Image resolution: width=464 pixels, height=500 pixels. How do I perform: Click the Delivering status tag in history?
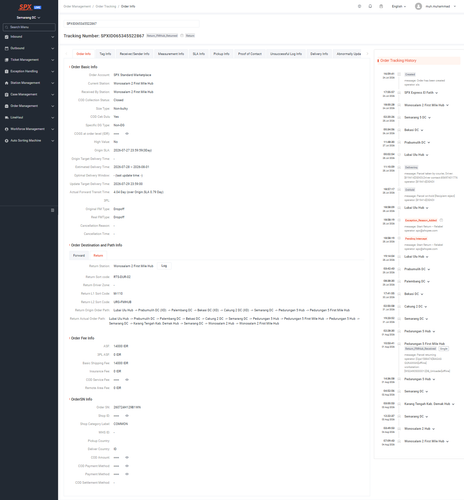411,167
